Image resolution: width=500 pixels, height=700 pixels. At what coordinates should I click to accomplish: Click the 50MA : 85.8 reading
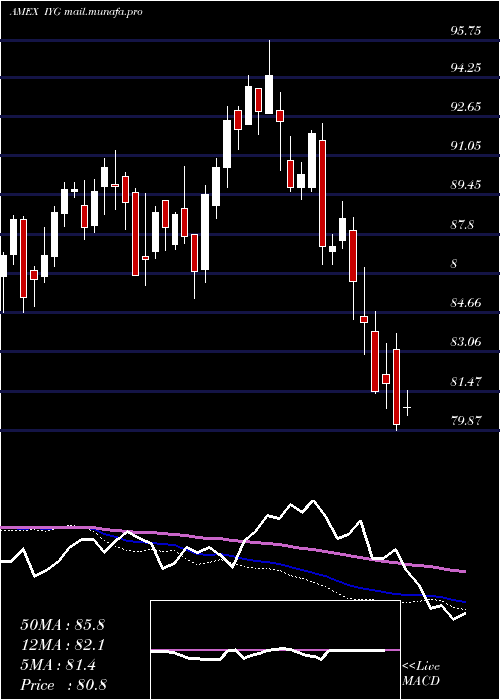click(62, 625)
